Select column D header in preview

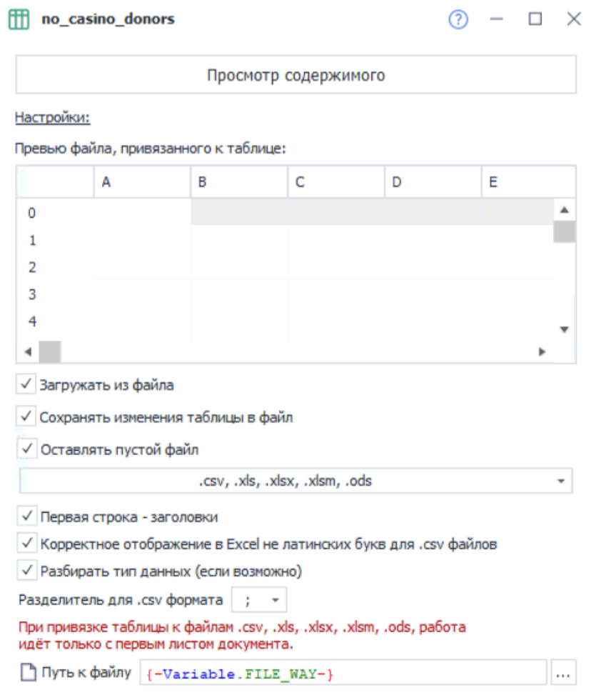point(433,183)
